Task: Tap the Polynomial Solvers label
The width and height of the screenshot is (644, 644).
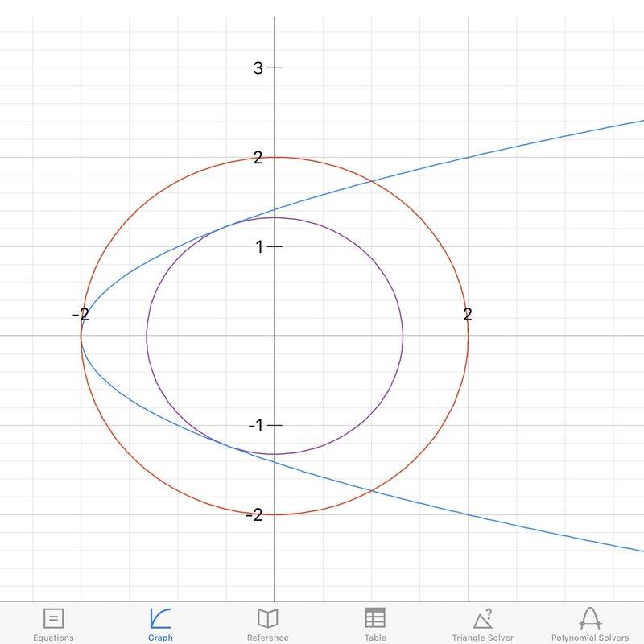Action: pos(590,638)
